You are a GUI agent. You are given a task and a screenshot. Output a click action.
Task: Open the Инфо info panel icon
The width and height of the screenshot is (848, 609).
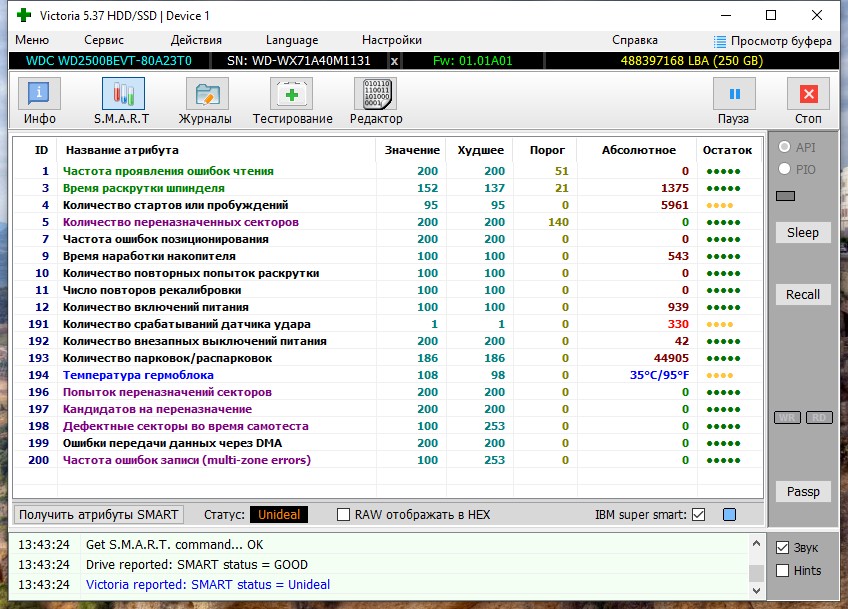point(39,94)
